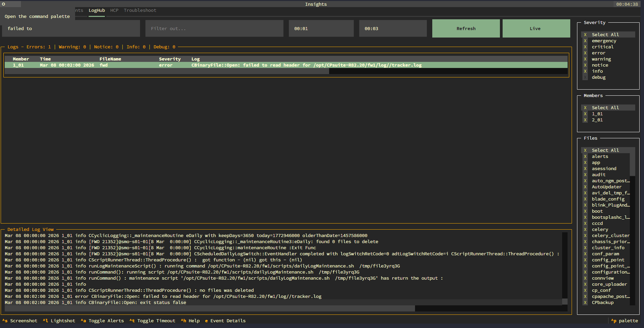Focus the 'failed to' search field

[71, 28]
